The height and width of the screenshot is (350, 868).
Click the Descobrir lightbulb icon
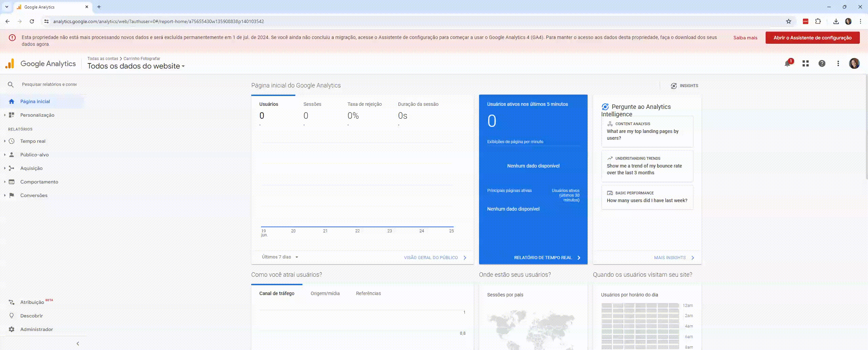pos(12,316)
